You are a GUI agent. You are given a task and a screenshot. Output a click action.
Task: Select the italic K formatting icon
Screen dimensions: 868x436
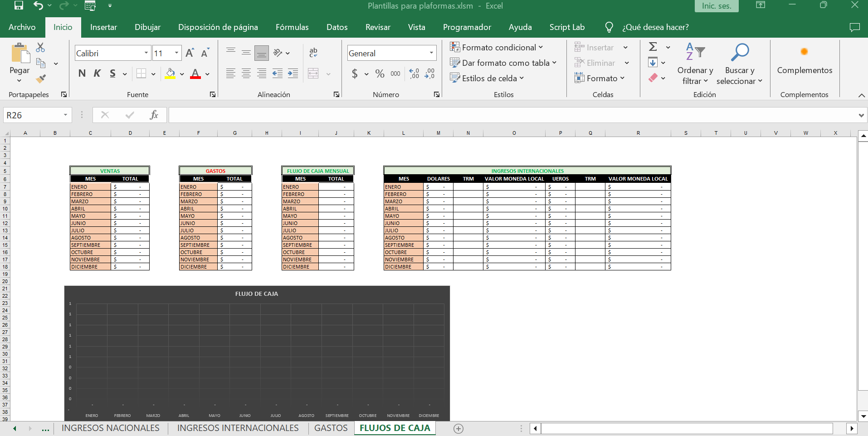[97, 73]
